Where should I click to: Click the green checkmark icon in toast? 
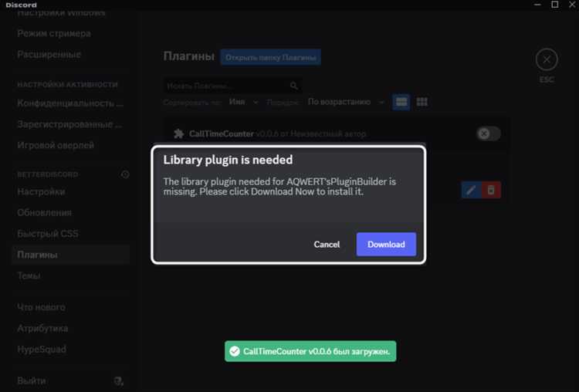235,351
